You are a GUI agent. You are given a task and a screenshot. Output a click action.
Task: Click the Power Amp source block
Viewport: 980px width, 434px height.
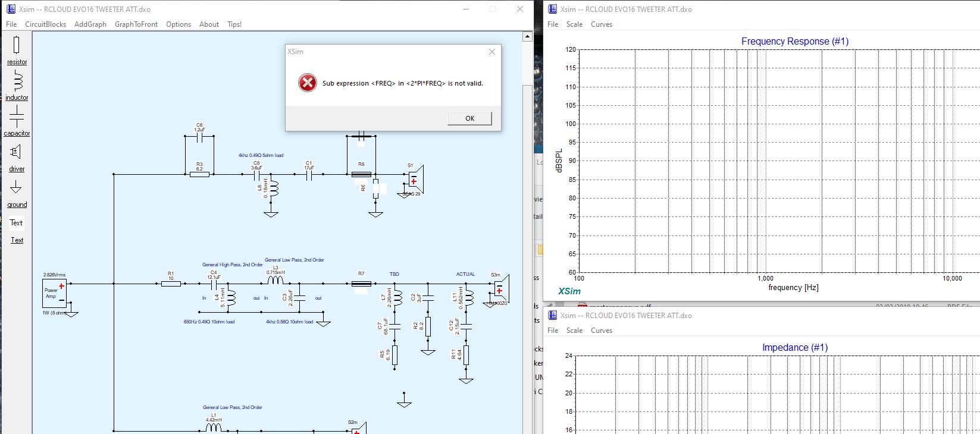click(54, 293)
